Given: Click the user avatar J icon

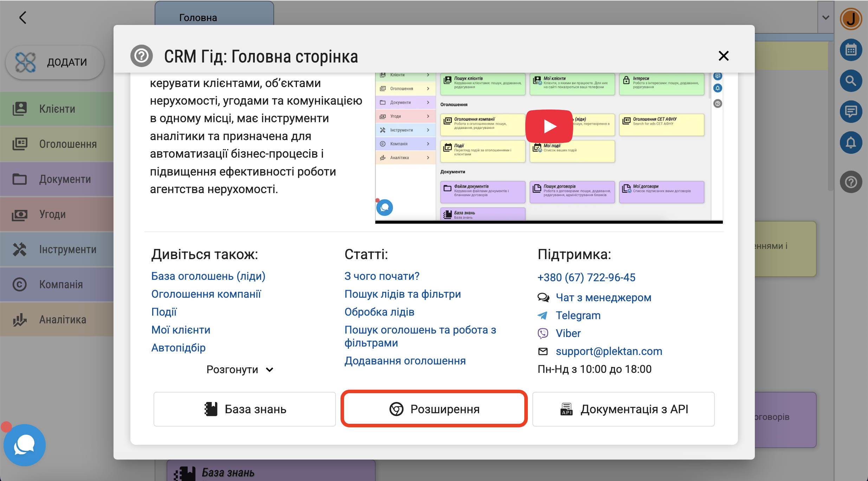Looking at the screenshot, I should [851, 19].
